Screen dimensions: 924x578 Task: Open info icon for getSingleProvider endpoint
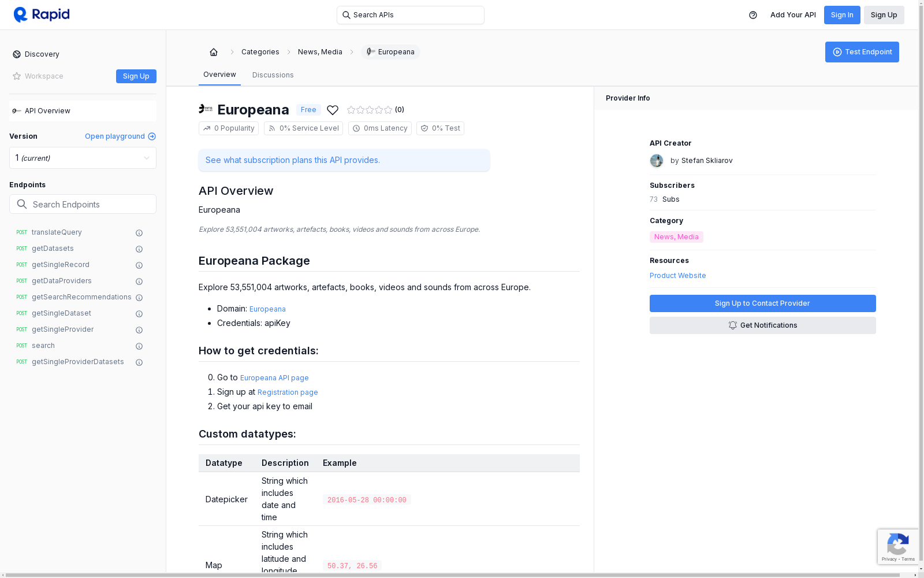point(139,330)
